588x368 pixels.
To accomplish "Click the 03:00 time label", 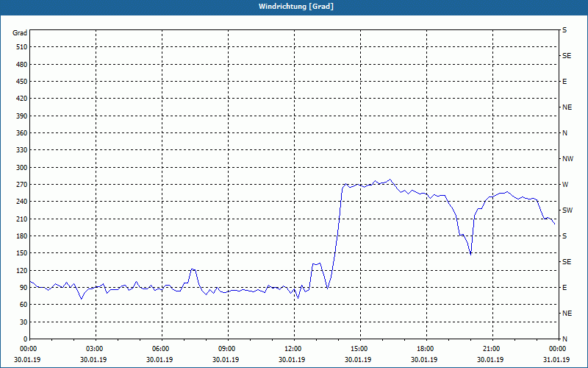I will click(x=96, y=349).
